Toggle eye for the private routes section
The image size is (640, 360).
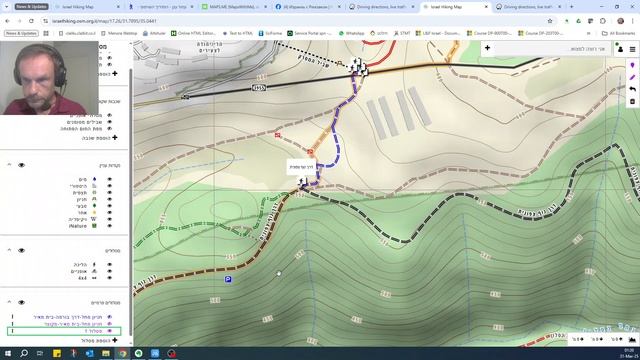point(21,302)
